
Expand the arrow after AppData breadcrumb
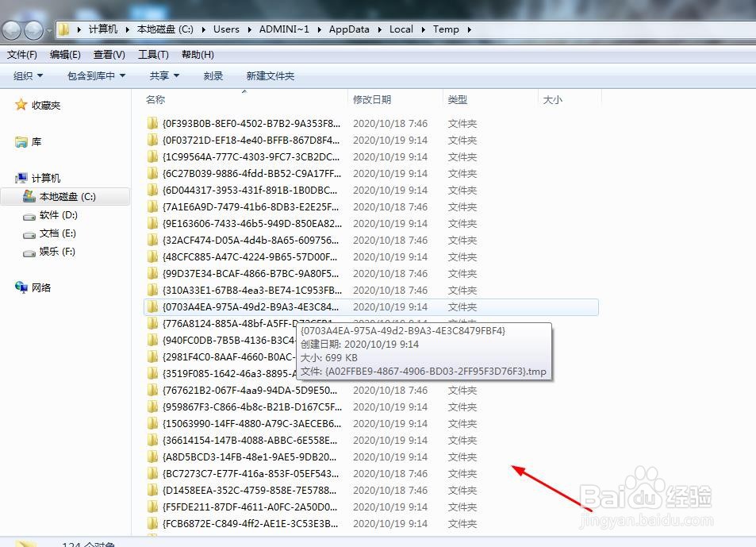pyautogui.click(x=379, y=30)
